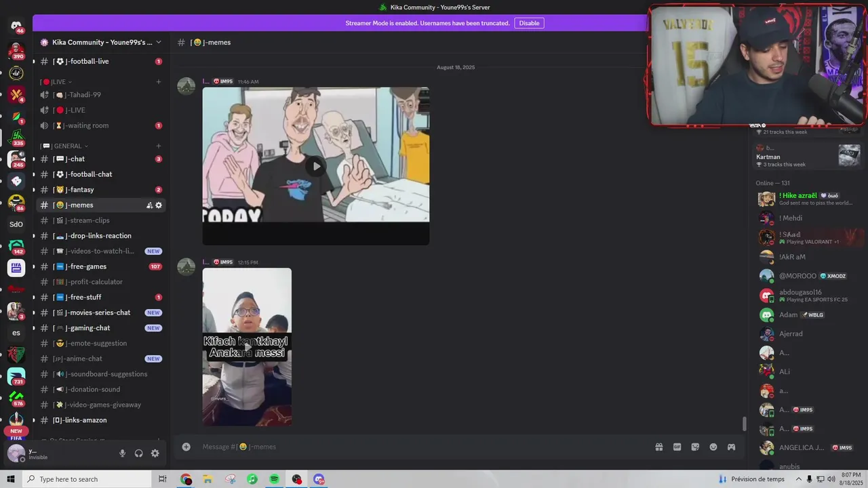
Task: Join the Tahadi-99 voice channel
Action: click(101, 95)
